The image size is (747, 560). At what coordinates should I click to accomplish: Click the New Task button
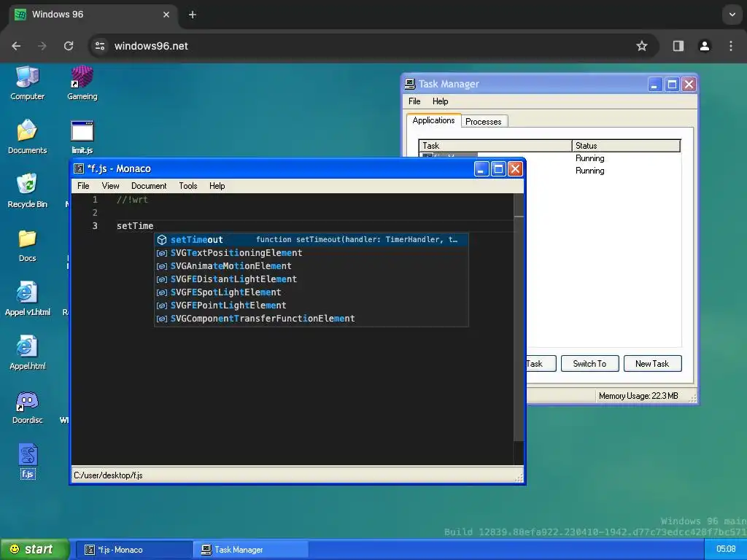coord(652,363)
